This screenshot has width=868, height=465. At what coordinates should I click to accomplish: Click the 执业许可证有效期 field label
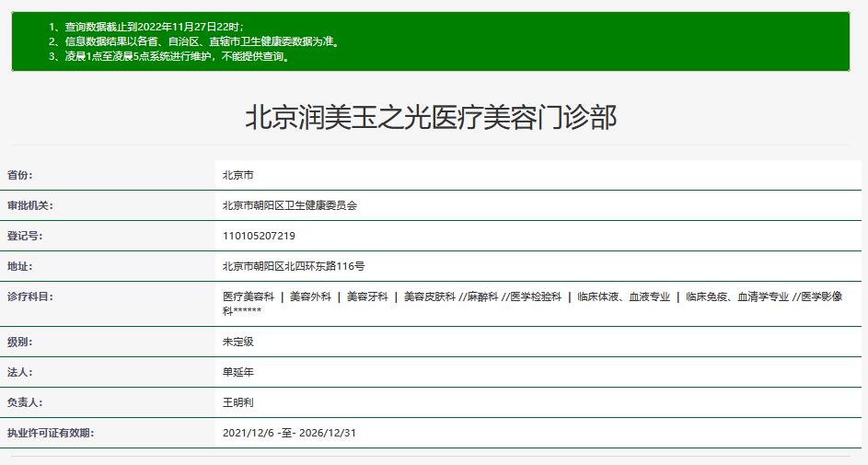[51, 433]
